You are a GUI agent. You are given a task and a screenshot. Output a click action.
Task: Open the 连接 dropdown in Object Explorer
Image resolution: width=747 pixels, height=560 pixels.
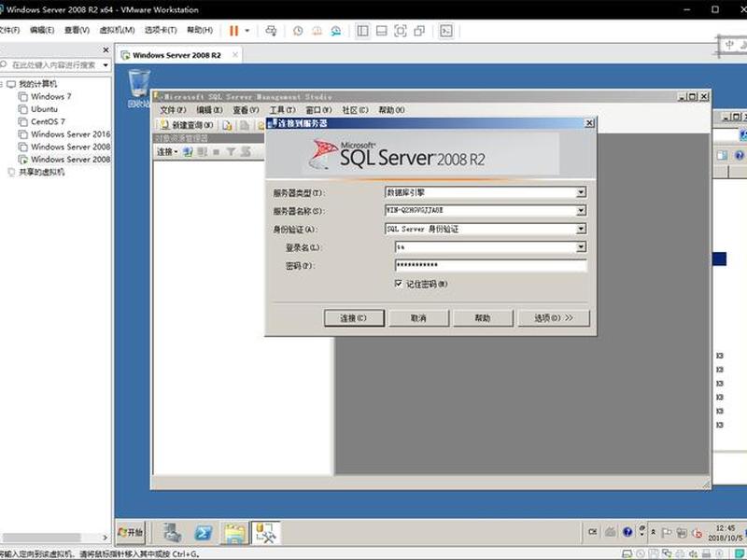167,152
